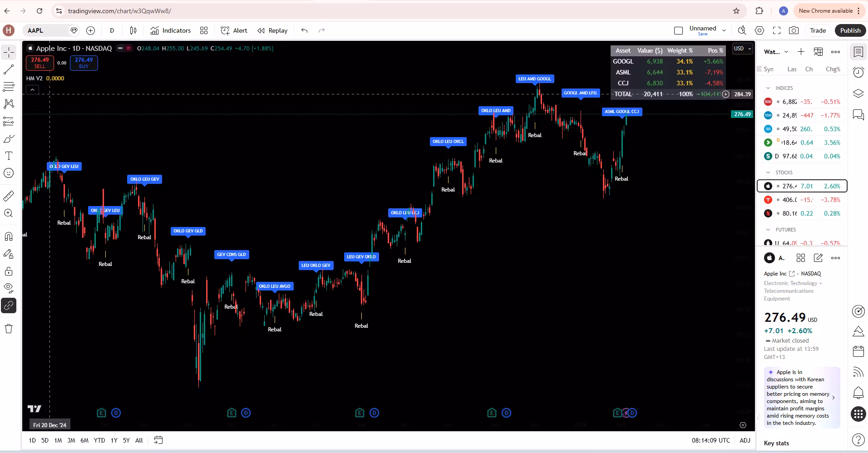Select the YTD time range
This screenshot has height=453, width=868.
pos(99,440)
